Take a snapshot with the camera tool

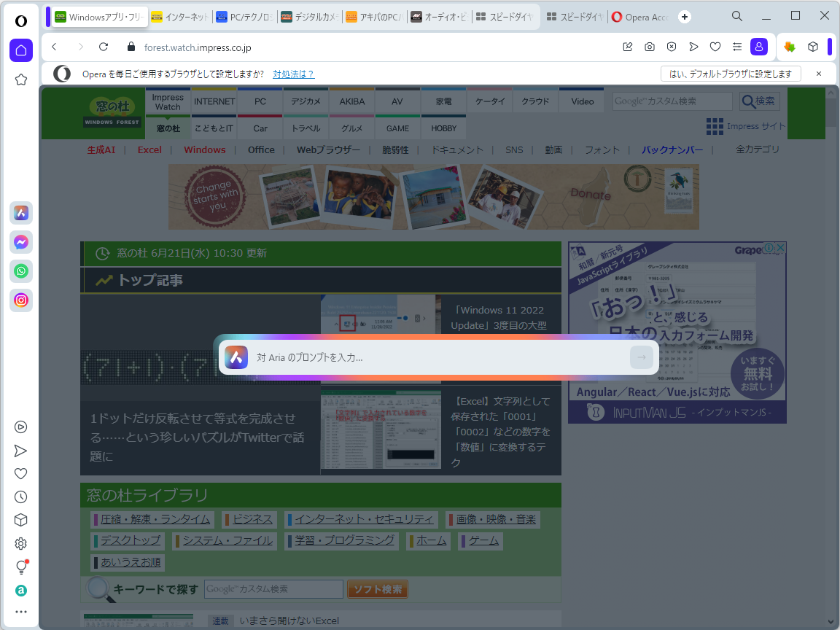(649, 46)
